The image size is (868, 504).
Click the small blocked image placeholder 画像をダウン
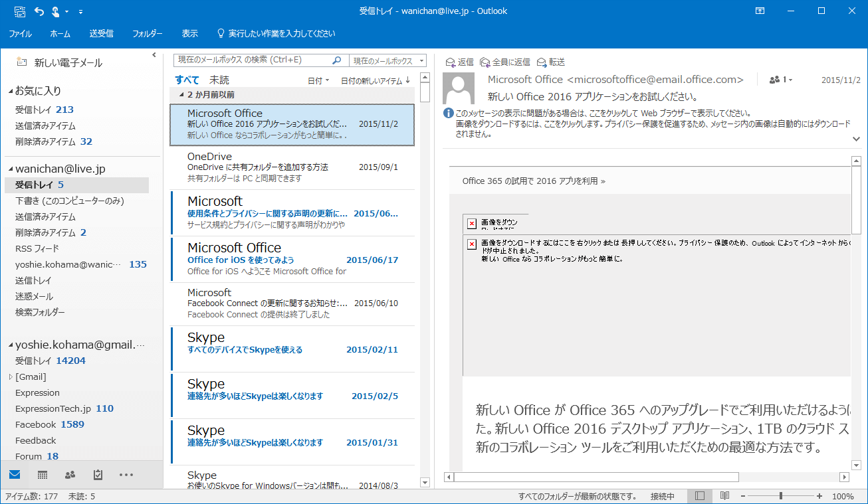point(496,223)
